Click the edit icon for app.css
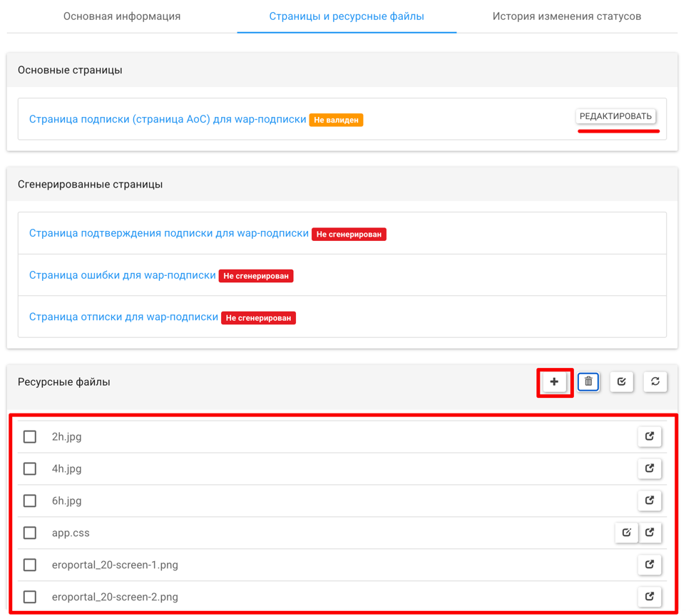Viewport: 691px width, 616px height. tap(626, 533)
